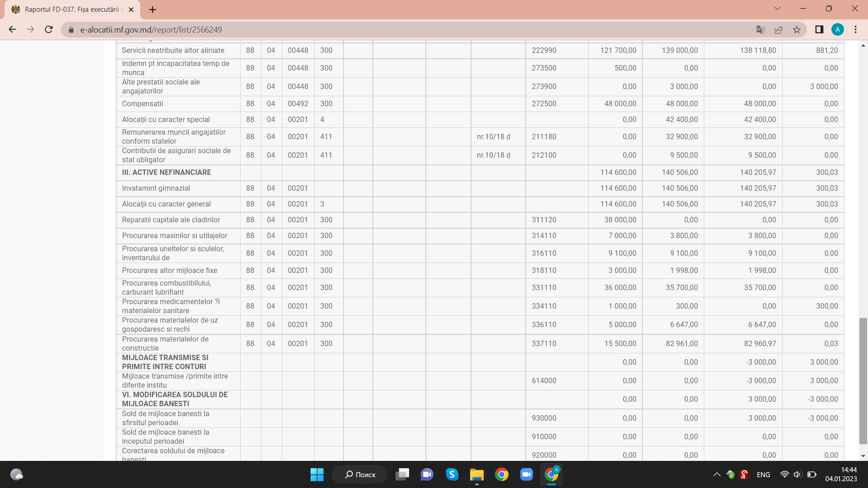Open Zoom from the taskbar
This screenshot has height=488, width=868.
click(526, 474)
